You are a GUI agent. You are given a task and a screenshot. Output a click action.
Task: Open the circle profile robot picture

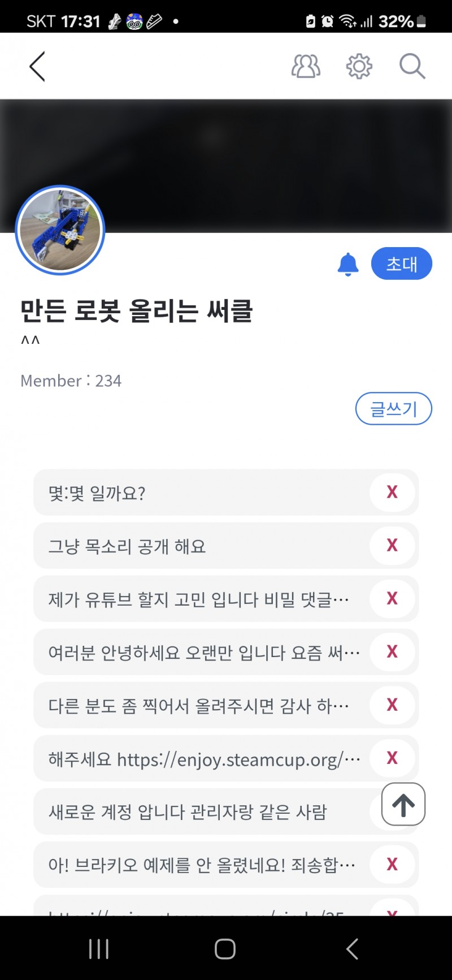tap(60, 230)
